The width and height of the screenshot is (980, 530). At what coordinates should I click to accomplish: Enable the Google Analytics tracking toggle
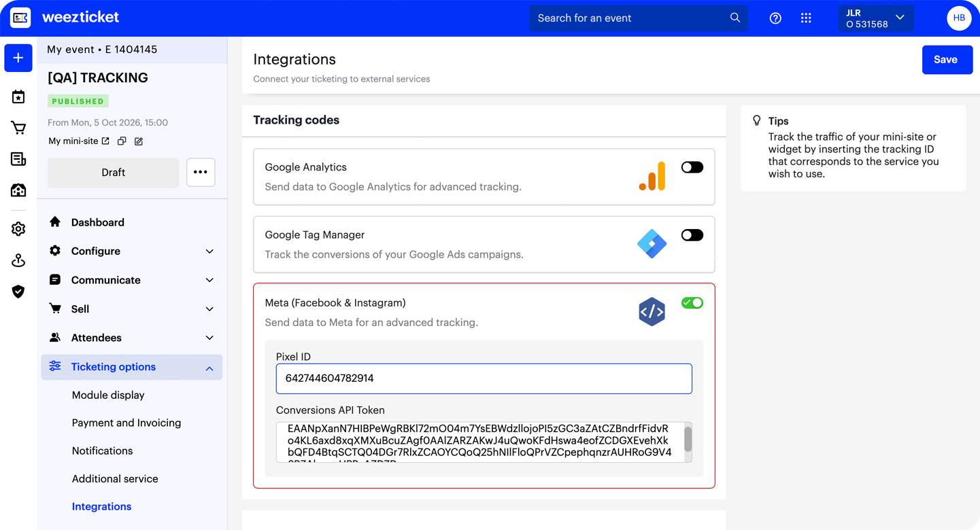click(x=692, y=166)
